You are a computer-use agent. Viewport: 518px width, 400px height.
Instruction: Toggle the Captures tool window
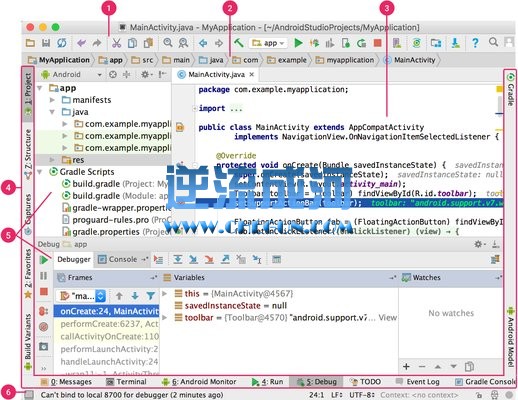[28, 214]
